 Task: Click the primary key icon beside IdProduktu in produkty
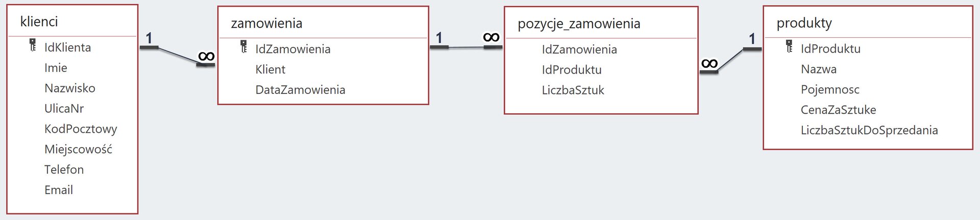click(x=789, y=46)
